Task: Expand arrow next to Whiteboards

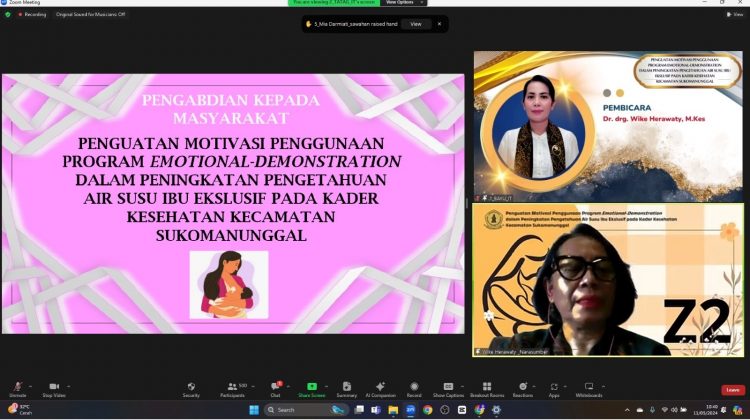Action: pyautogui.click(x=603, y=387)
